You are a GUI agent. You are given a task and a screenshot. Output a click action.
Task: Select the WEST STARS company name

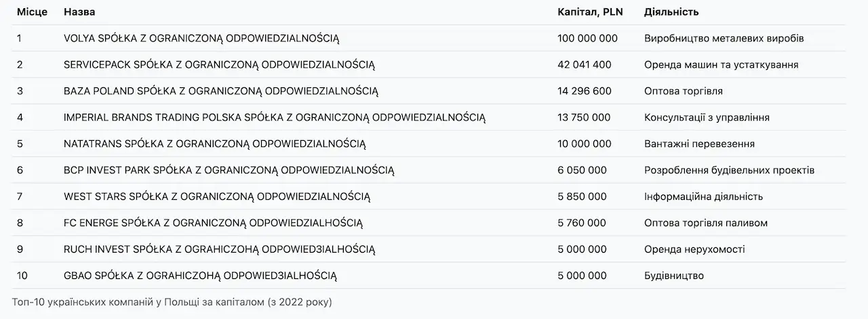click(x=217, y=197)
